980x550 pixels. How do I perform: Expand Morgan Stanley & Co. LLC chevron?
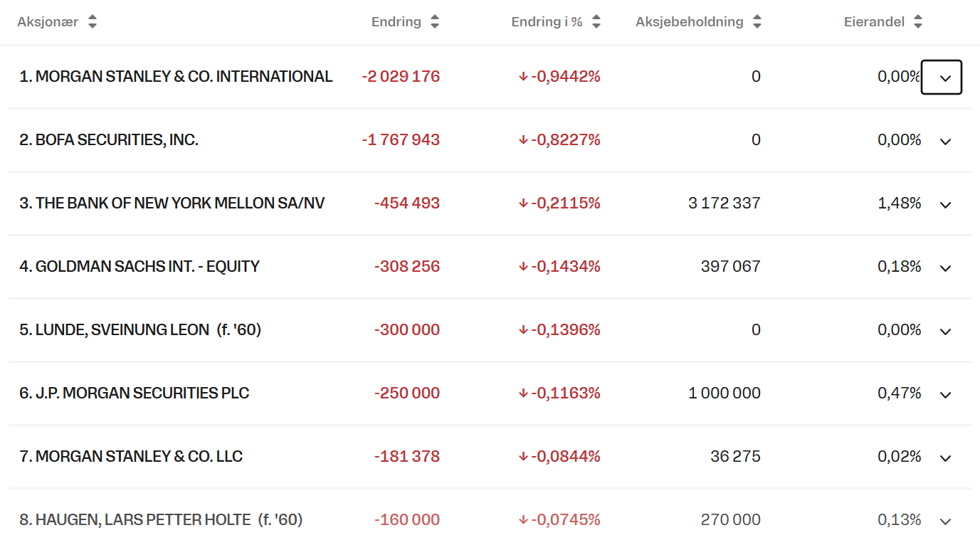pyautogui.click(x=945, y=458)
